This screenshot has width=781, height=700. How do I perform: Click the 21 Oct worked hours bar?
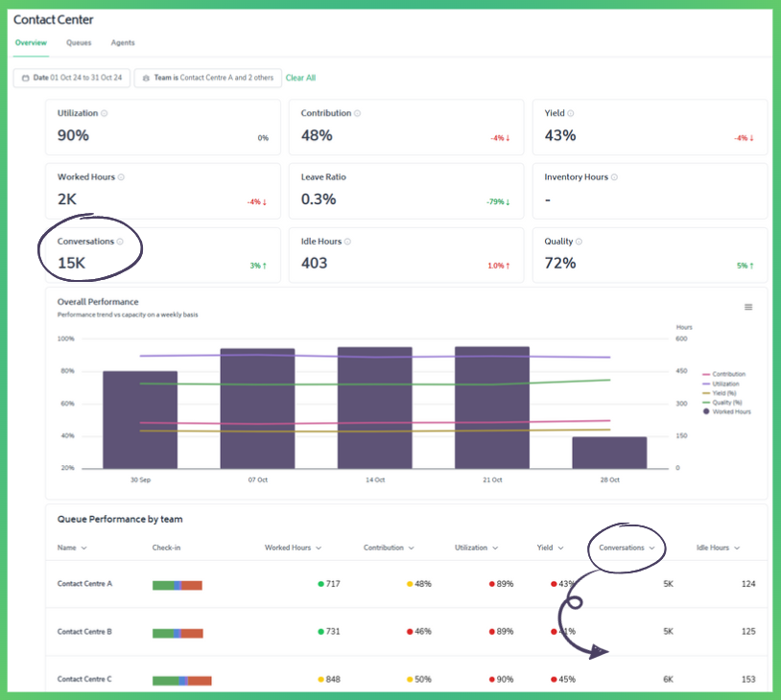point(492,408)
